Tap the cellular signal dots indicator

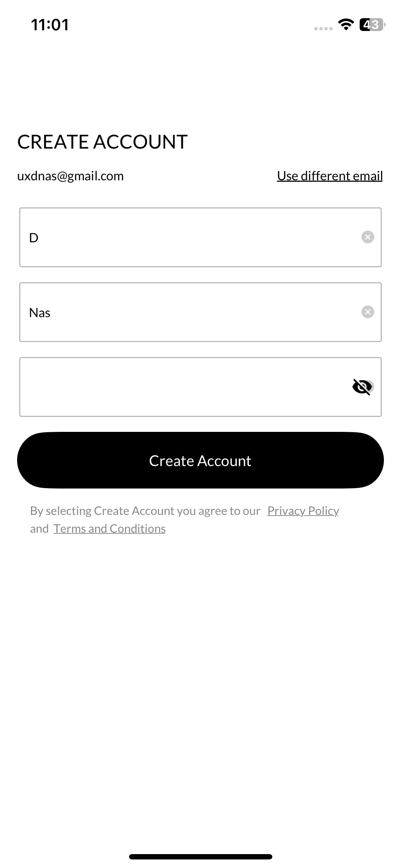(x=323, y=29)
